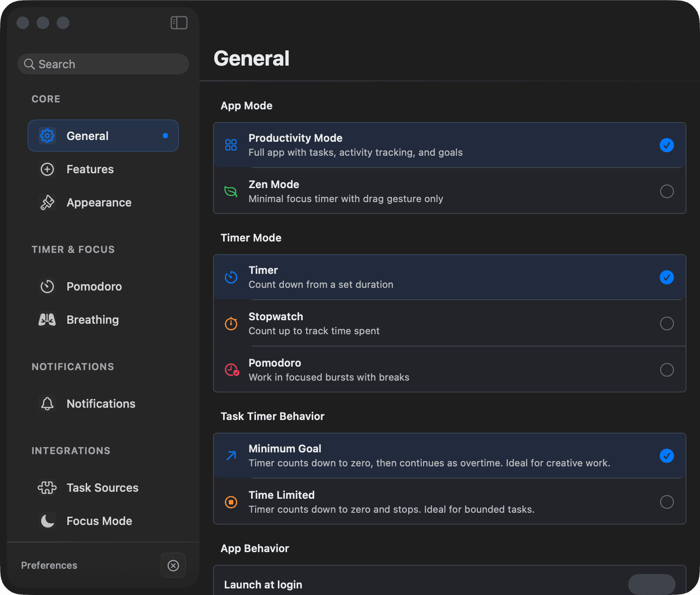700x595 pixels.
Task: Click the Appearance paintbrush icon
Action: (x=47, y=203)
